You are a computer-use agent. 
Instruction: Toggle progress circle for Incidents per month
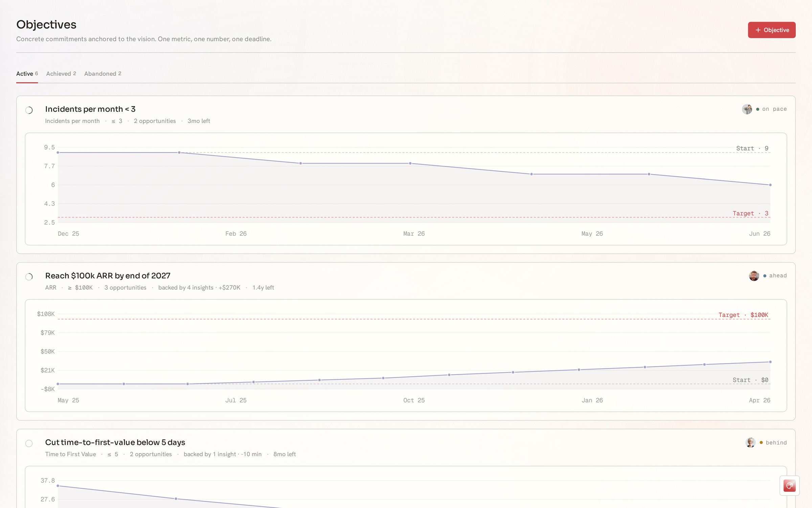coord(29,110)
